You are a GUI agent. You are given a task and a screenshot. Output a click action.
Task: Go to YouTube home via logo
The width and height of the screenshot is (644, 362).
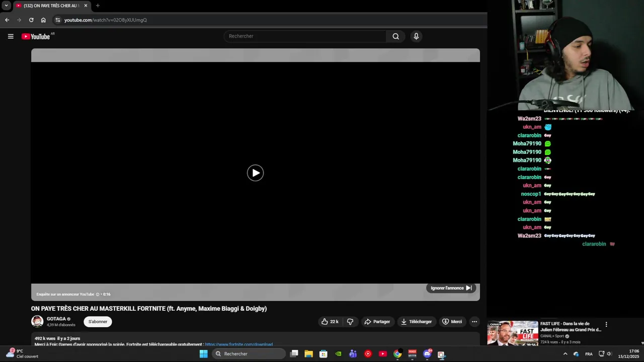(36, 36)
